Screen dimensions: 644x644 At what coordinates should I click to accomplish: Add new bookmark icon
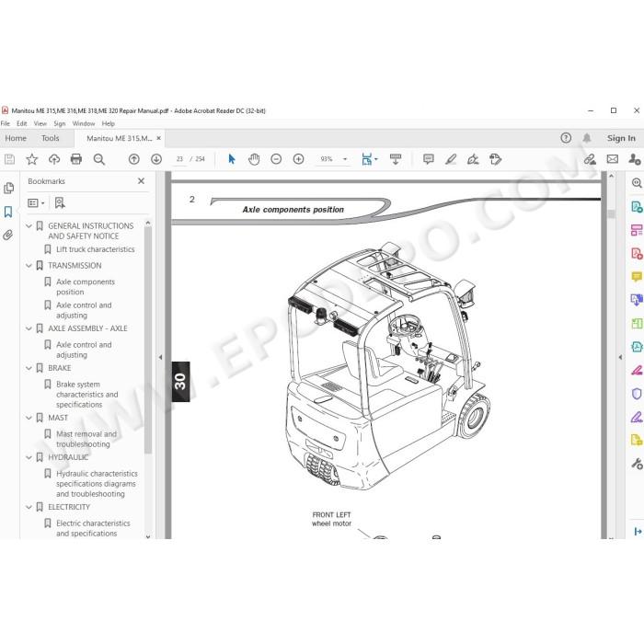coord(60,202)
